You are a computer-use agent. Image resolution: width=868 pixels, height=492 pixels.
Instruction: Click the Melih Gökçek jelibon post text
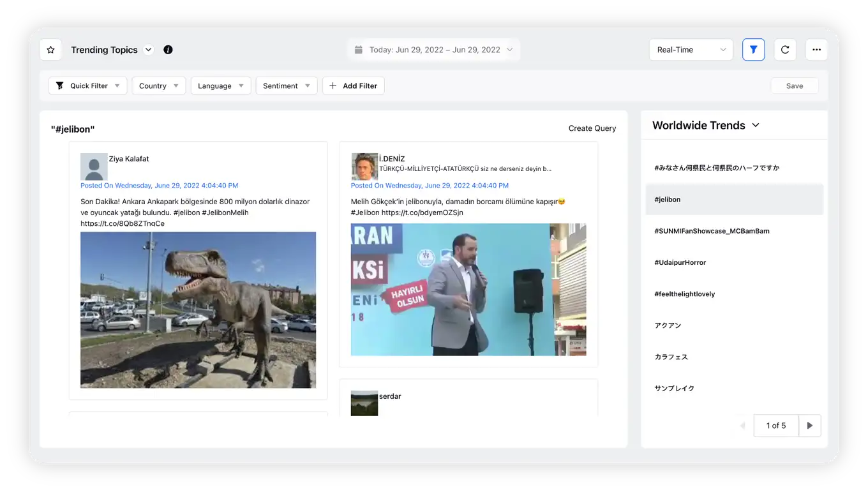pyautogui.click(x=458, y=207)
